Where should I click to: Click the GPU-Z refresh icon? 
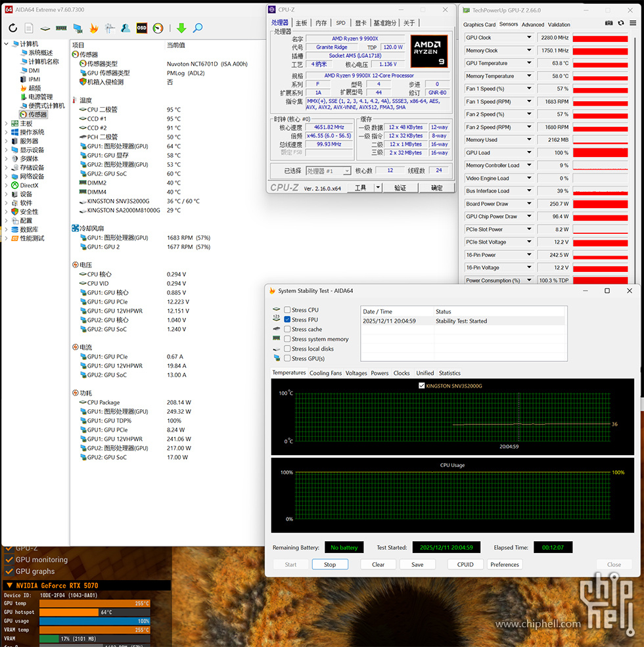click(x=620, y=24)
